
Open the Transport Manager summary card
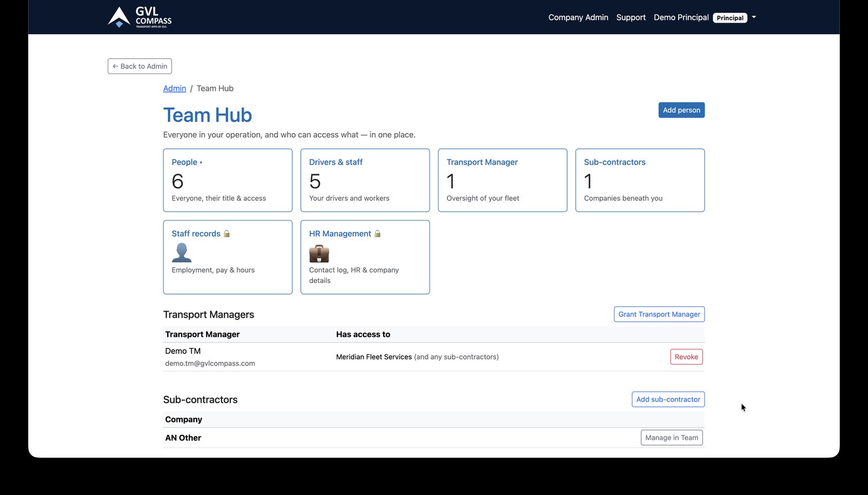(503, 180)
